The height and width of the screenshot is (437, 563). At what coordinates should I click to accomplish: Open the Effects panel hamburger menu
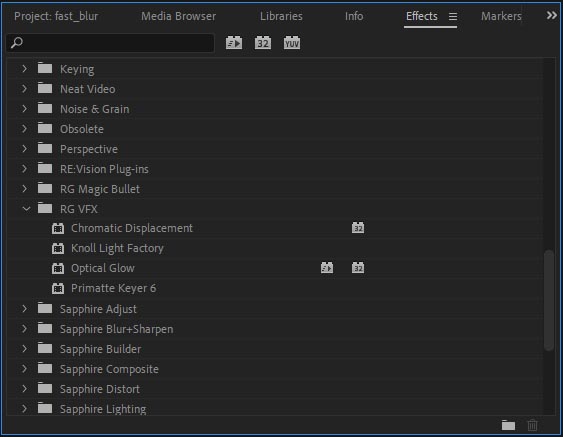[x=453, y=17]
